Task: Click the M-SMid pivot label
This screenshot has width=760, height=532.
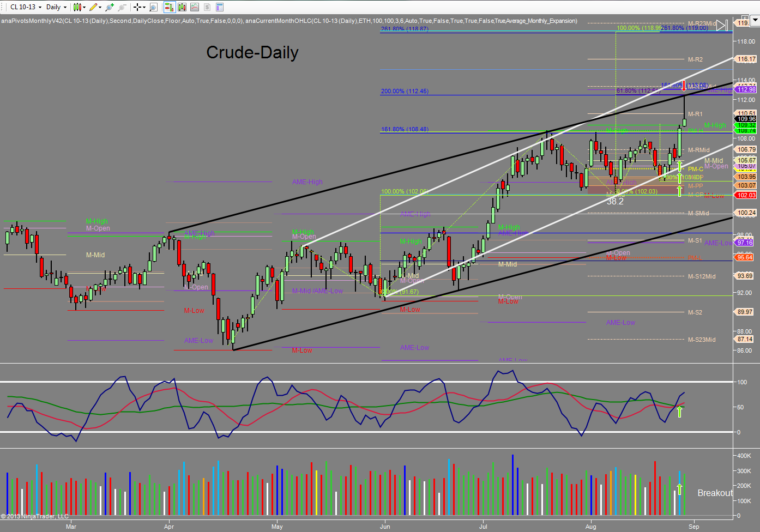Action: tap(698, 213)
